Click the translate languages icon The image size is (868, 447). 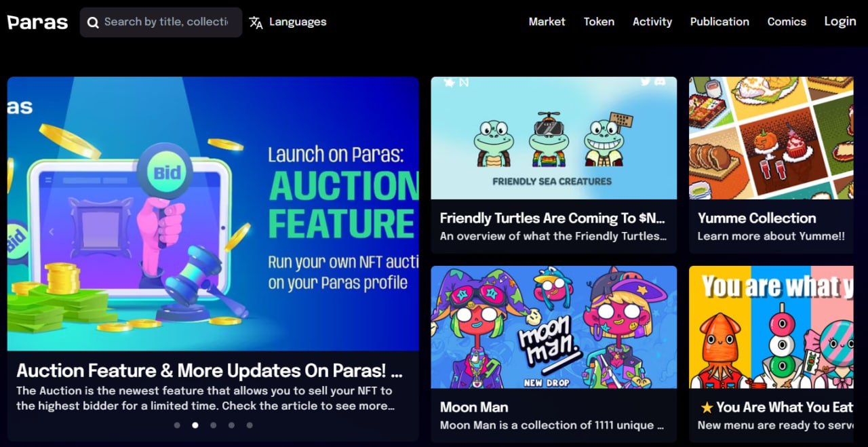pyautogui.click(x=256, y=22)
